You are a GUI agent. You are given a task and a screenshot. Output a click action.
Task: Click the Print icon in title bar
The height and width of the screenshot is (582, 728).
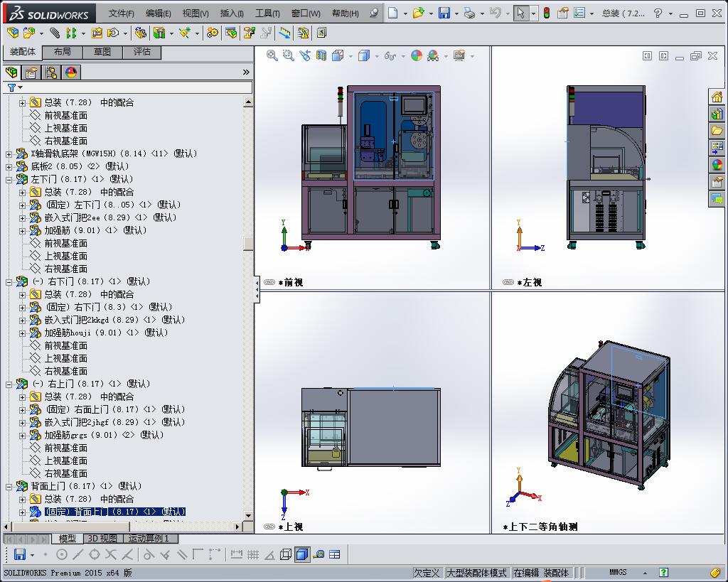(x=469, y=13)
